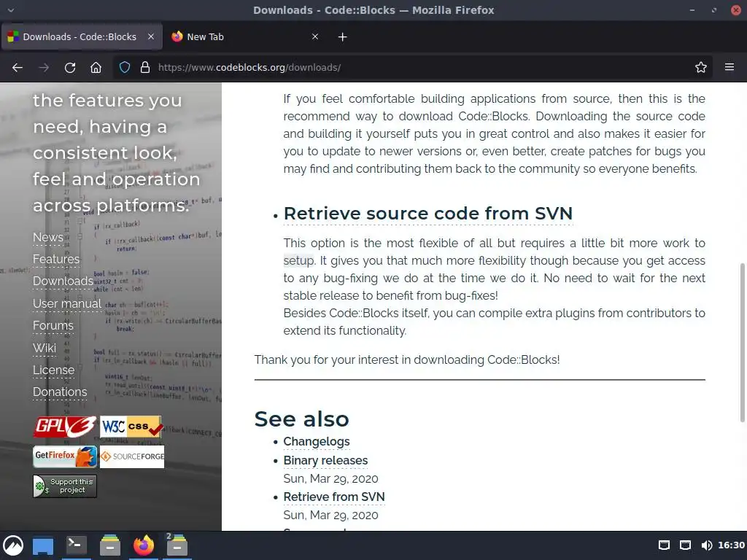View site security padlock info

[x=145, y=67]
